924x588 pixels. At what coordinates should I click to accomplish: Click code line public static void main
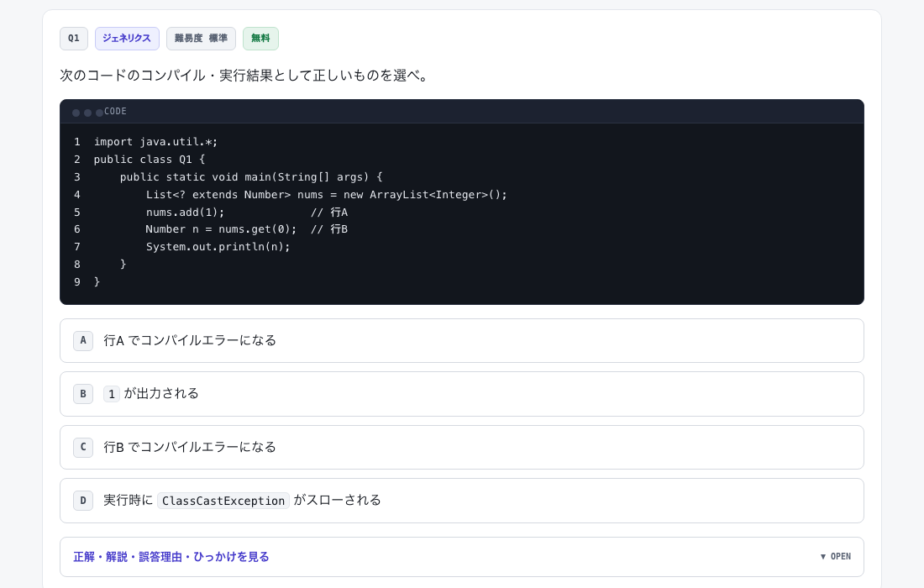pyautogui.click(x=251, y=176)
